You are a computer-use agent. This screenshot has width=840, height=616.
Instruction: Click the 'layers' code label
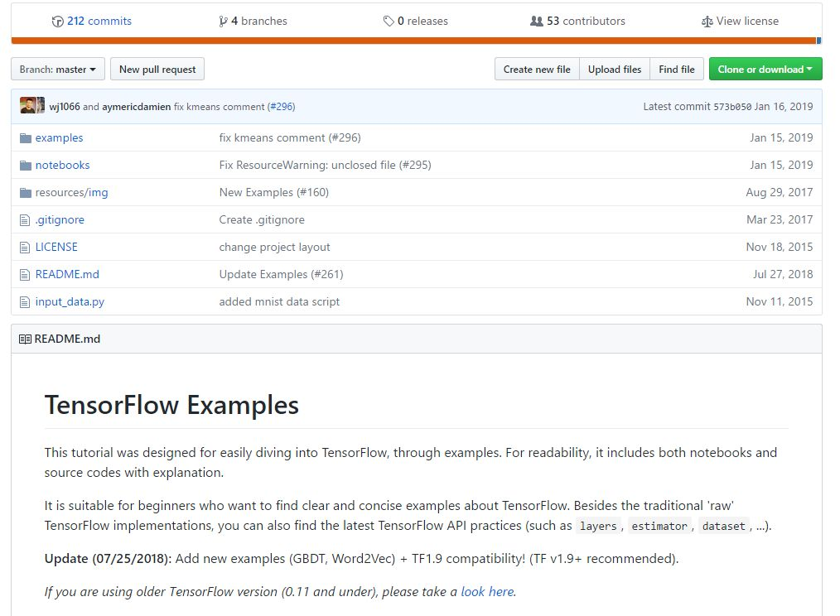pyautogui.click(x=598, y=526)
